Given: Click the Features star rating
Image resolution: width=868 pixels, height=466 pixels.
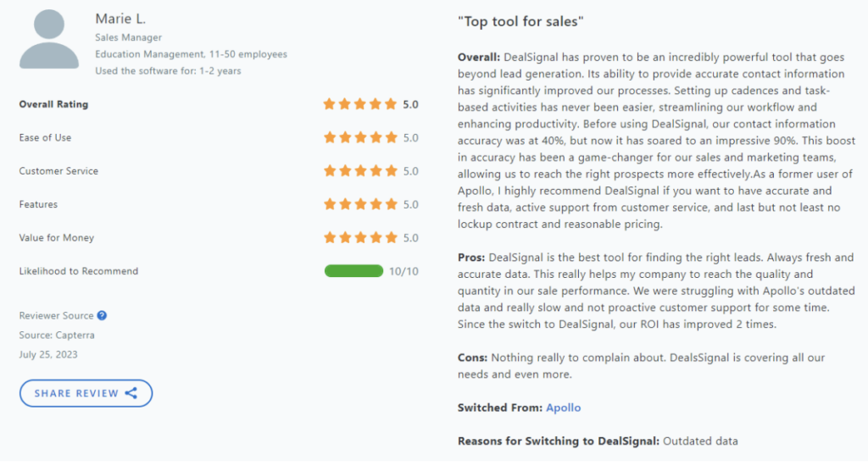Looking at the screenshot, I should tap(360, 204).
